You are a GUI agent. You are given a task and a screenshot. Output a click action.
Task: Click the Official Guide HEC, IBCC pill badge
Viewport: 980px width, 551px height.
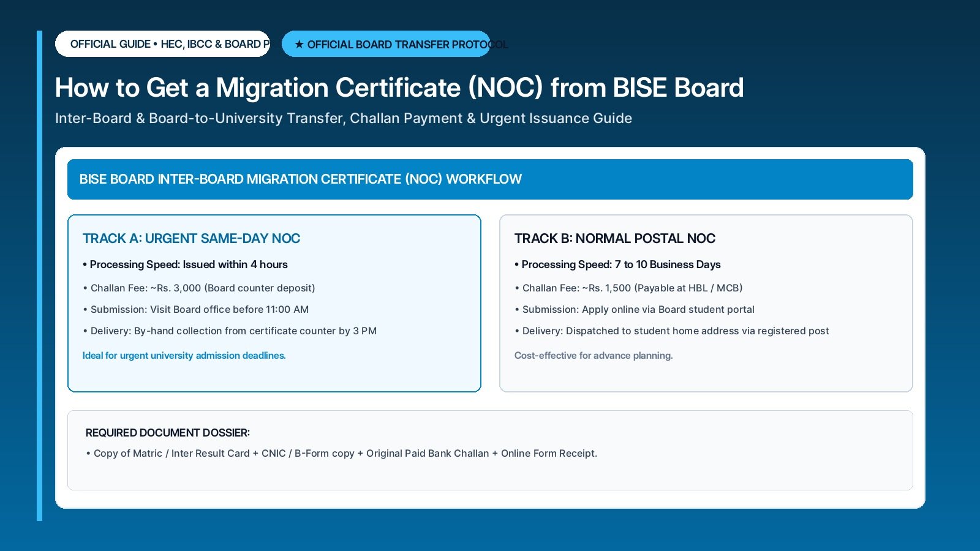click(162, 44)
